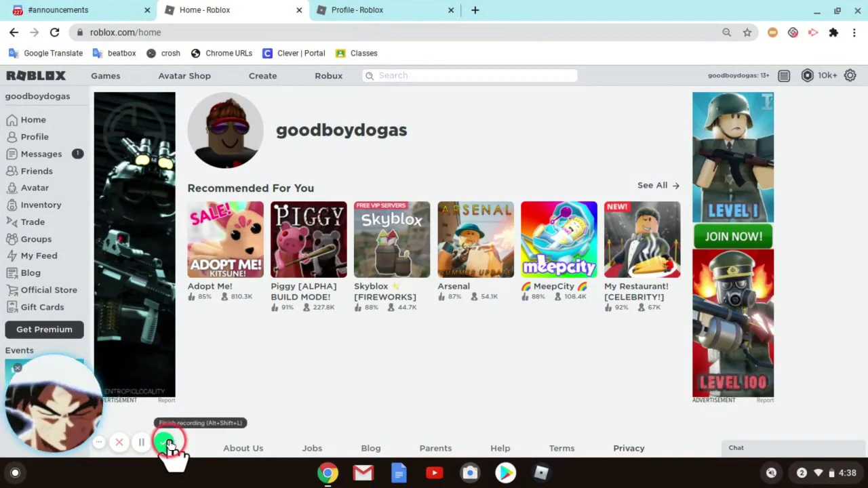This screenshot has height=488, width=868.
Task: Open YouTube from the shelf
Action: click(x=435, y=472)
